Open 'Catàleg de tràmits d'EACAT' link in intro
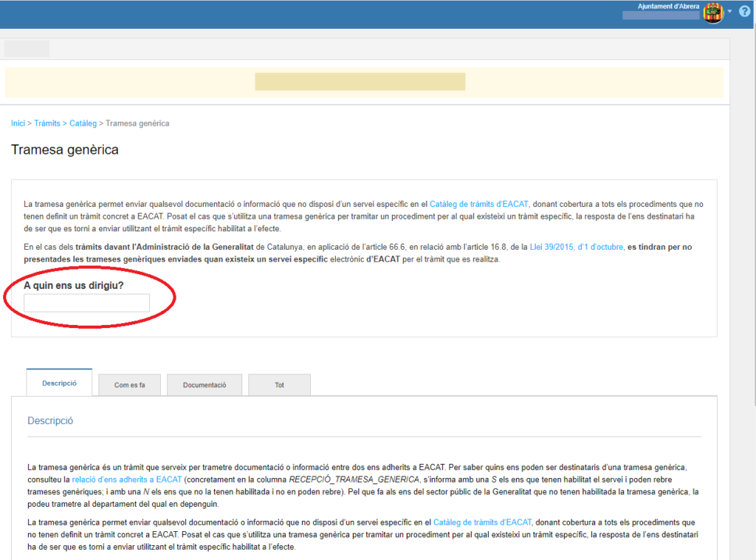Viewport: 756px width, 560px height. coord(479,204)
